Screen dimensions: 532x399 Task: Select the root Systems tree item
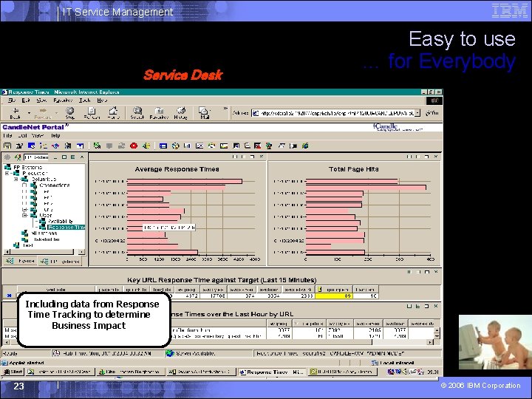(x=27, y=167)
